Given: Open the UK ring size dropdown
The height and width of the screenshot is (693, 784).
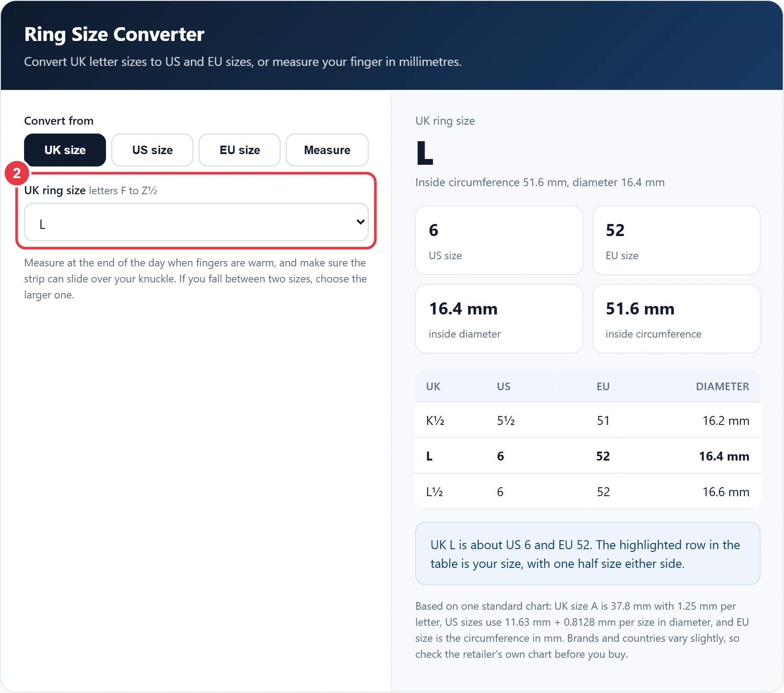Looking at the screenshot, I should pyautogui.click(x=196, y=222).
